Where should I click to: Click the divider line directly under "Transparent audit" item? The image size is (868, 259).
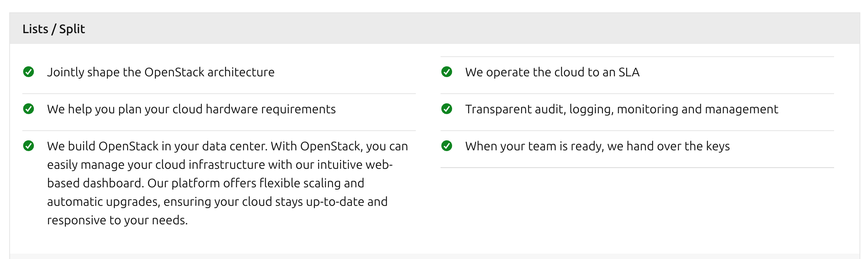(x=637, y=131)
